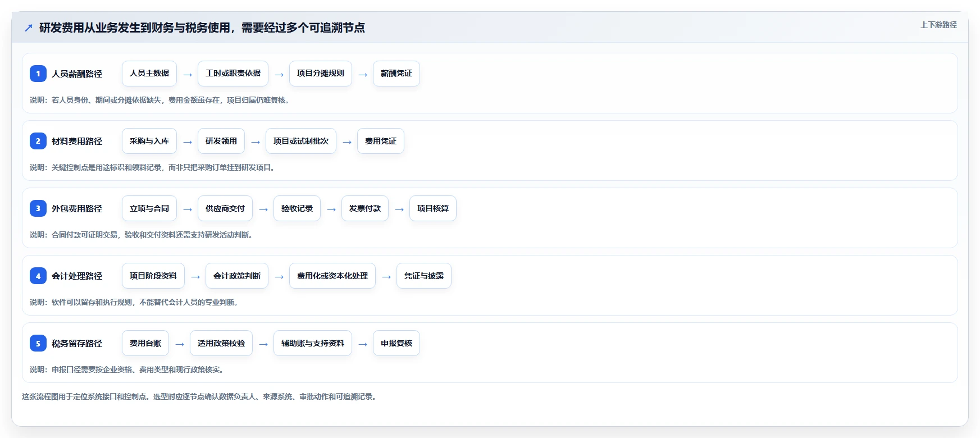Click the note starting 说明：申报口径
Viewport: 980px width, 438px height.
(126, 369)
